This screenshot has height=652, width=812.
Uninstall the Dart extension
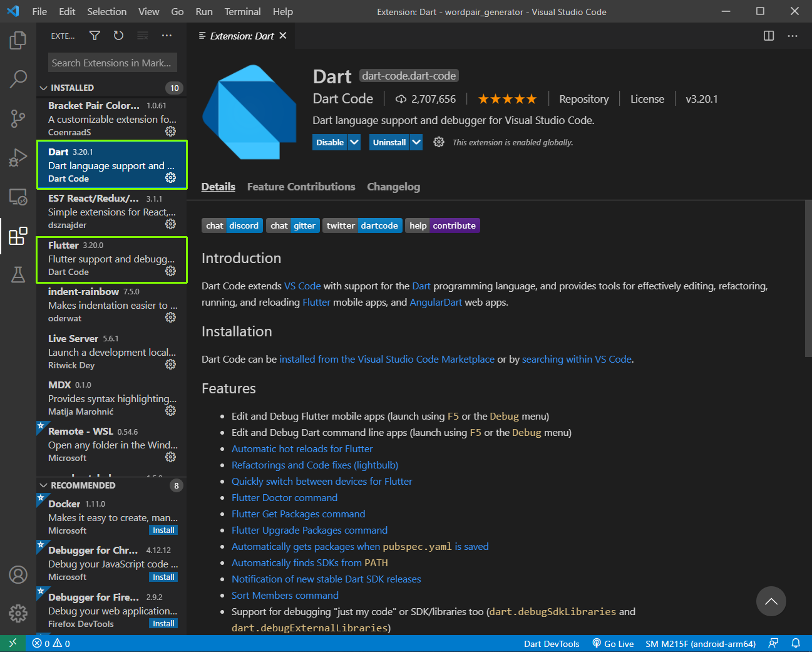click(389, 142)
